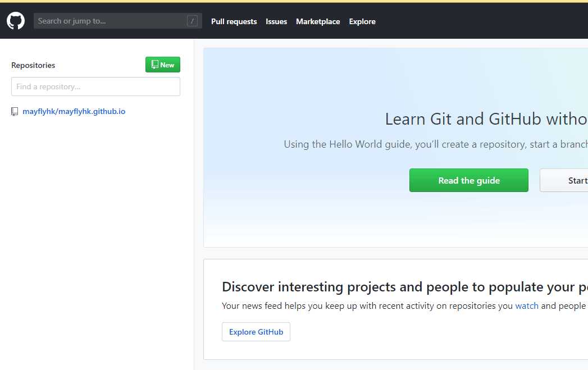
Task: Create a repository with New button
Action: 163,65
